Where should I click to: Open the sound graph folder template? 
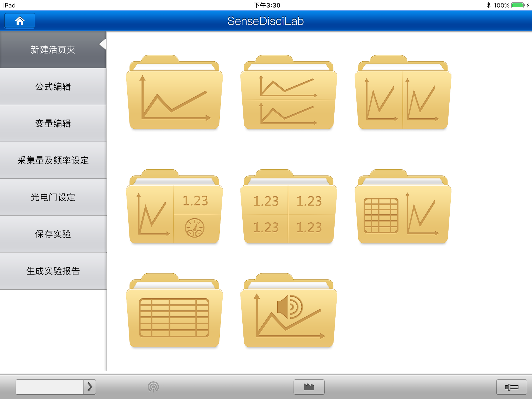point(289,310)
